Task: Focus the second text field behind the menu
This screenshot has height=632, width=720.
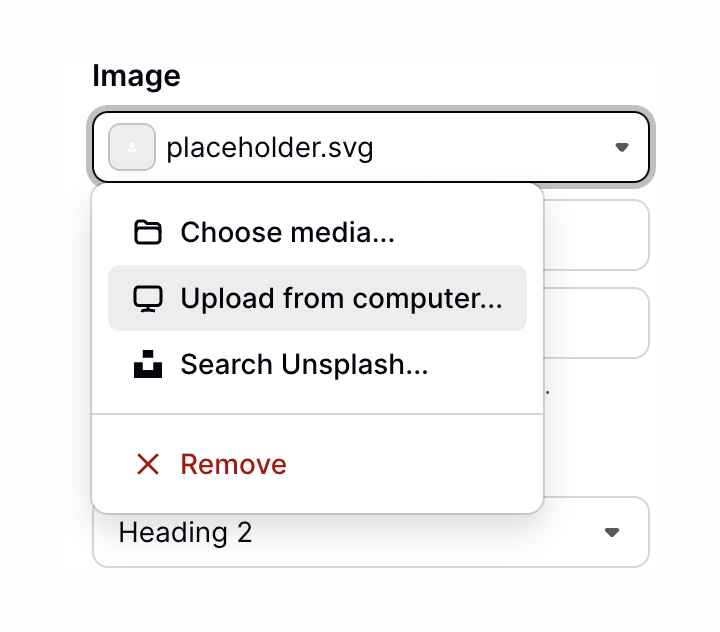Action: pos(596,322)
